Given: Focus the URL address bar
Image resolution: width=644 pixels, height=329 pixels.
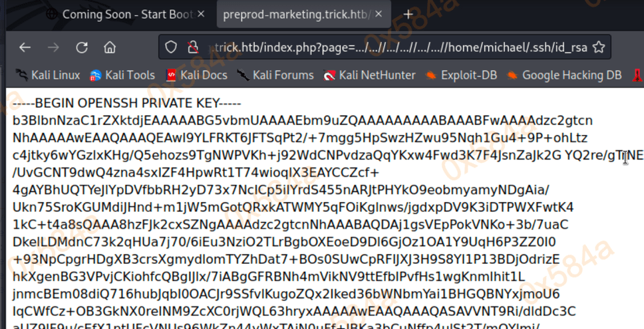Looking at the screenshot, I should (x=399, y=48).
